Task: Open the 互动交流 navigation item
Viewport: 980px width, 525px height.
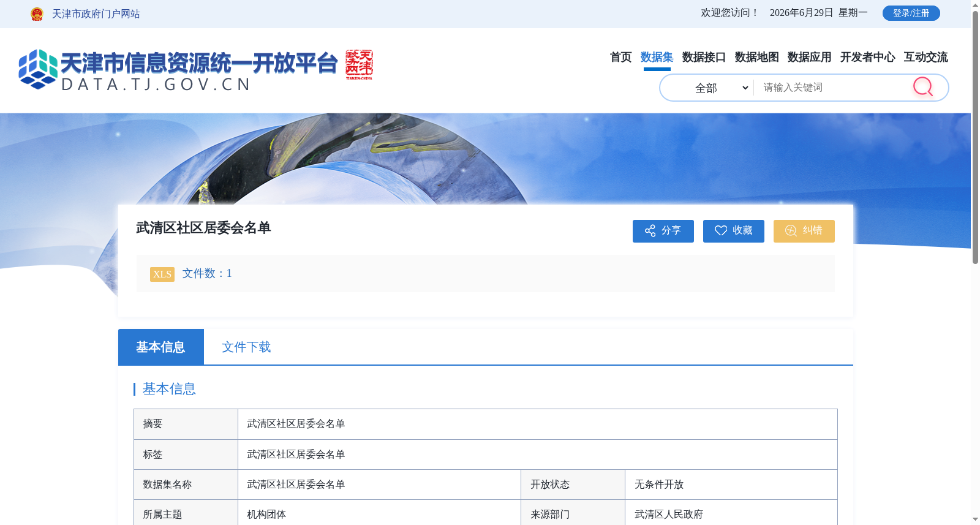Action: tap(925, 57)
